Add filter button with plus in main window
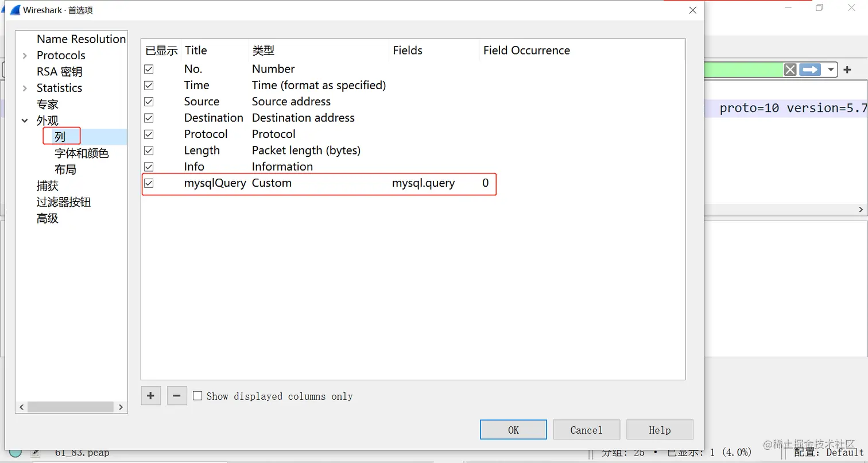868x463 pixels. (x=847, y=70)
